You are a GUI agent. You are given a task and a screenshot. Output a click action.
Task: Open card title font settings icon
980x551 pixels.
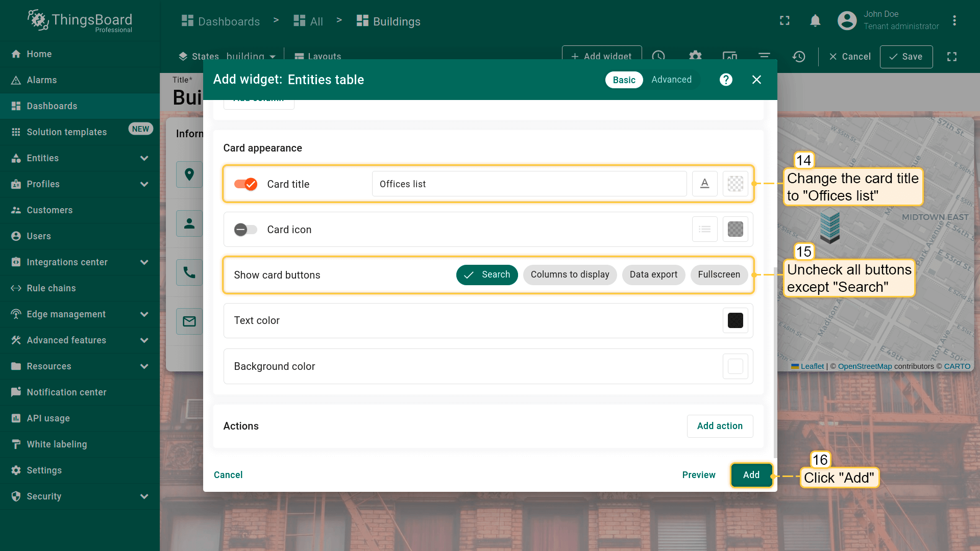(x=704, y=184)
